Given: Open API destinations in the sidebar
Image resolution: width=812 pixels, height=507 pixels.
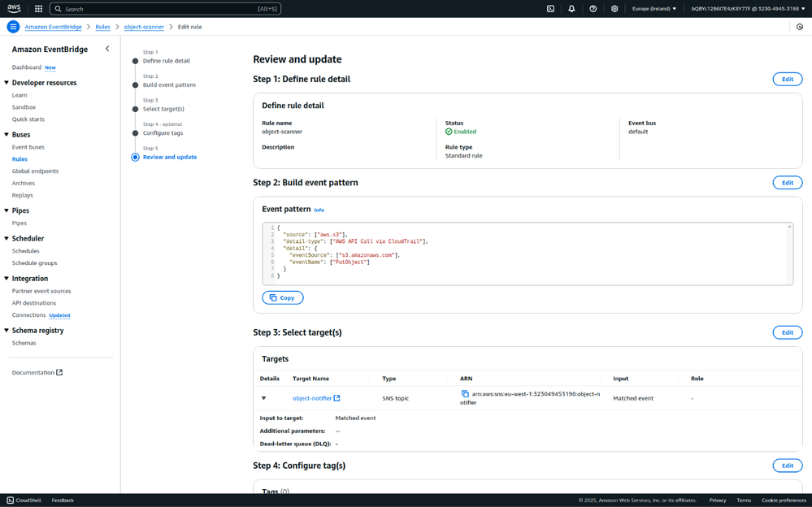Looking at the screenshot, I should coord(34,303).
